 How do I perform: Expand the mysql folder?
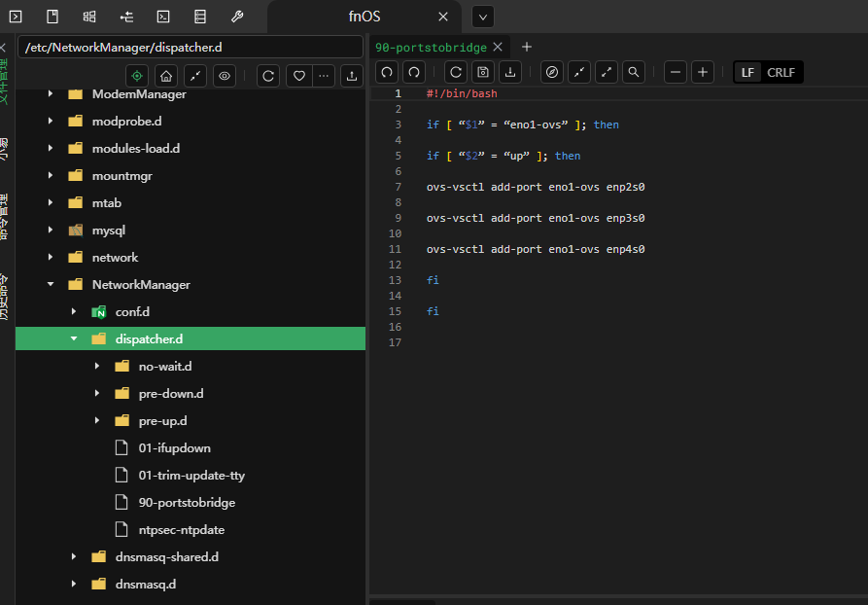click(51, 230)
